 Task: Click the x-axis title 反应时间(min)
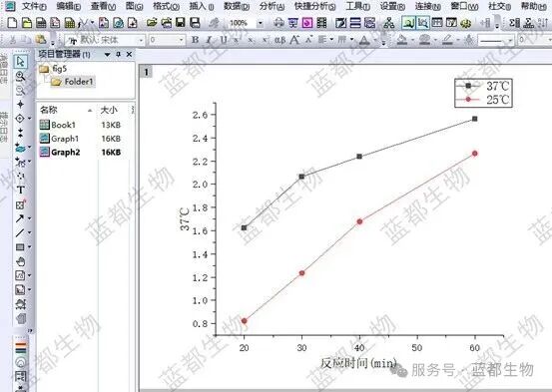[358, 363]
